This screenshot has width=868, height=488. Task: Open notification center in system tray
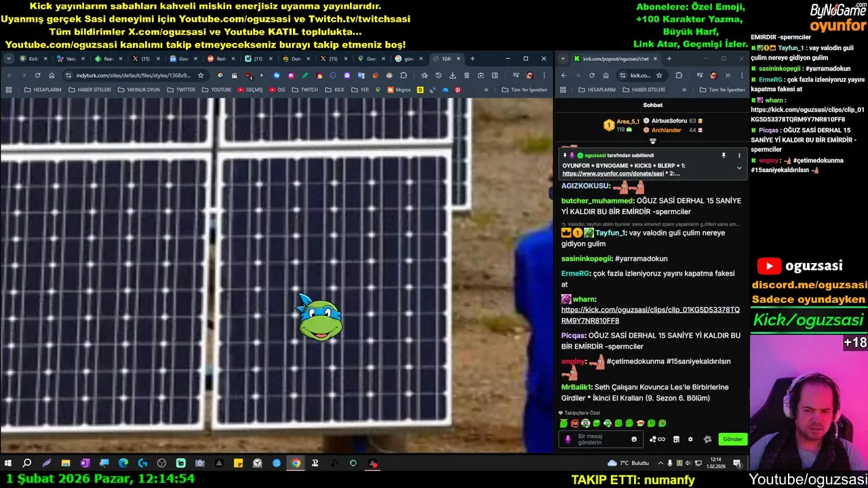coord(737,463)
